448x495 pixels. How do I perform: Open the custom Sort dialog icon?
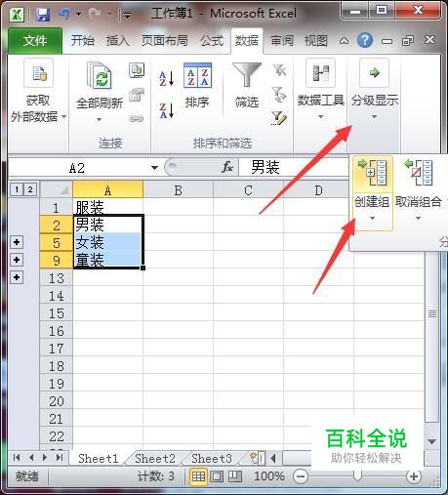click(197, 75)
